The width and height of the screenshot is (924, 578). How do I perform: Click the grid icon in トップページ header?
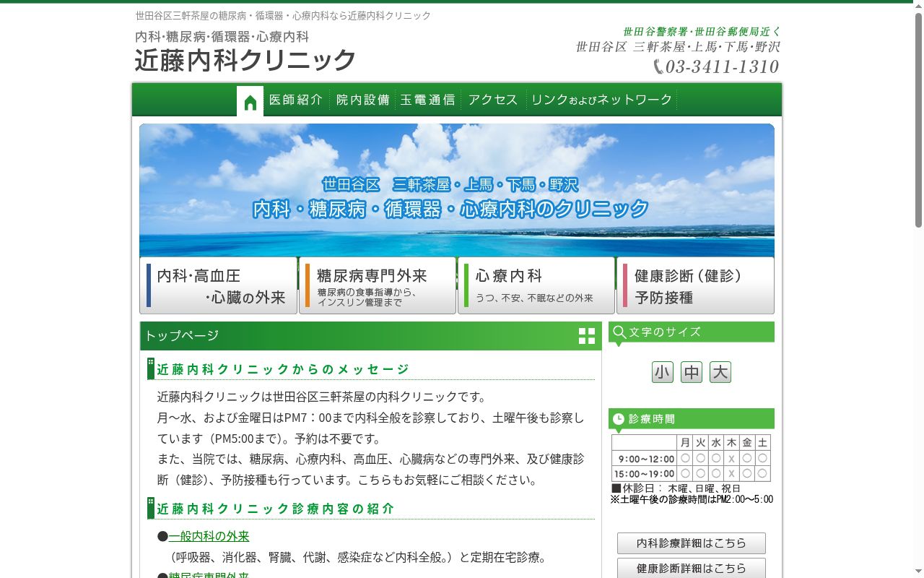[x=587, y=336]
